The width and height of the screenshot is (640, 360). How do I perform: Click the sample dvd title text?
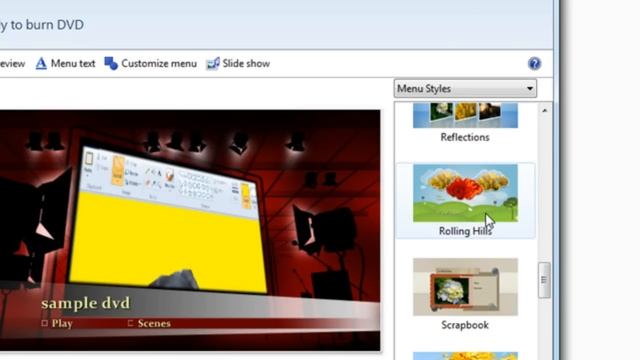86,303
